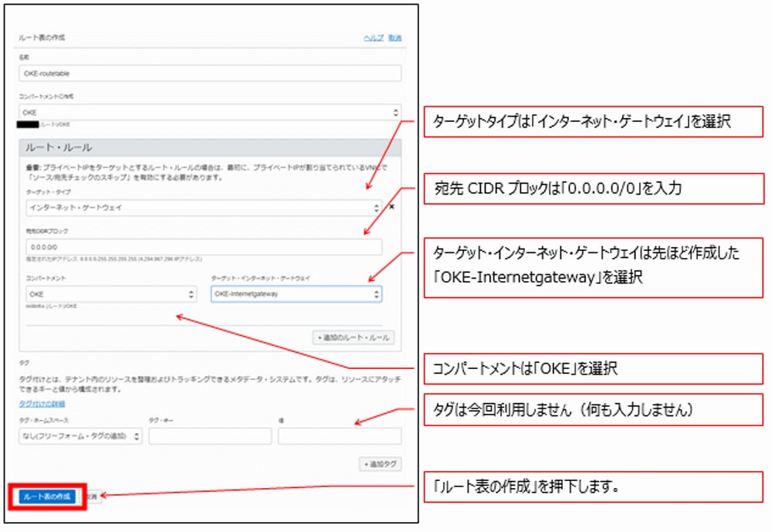Screen dimensions: 772x532
Task: Click the 取消 button beside ルート表の作成
Action: [x=93, y=495]
